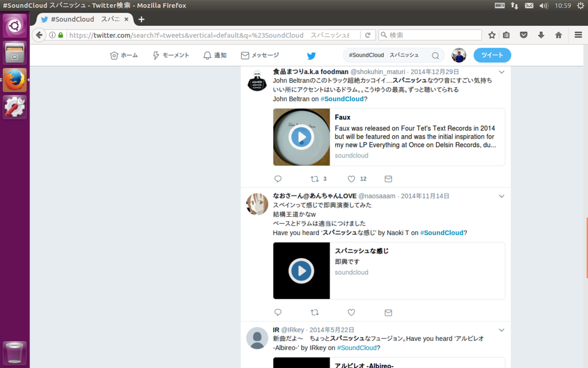Show bookmarks list icon
This screenshot has height=368, width=588.
pyautogui.click(x=506, y=35)
